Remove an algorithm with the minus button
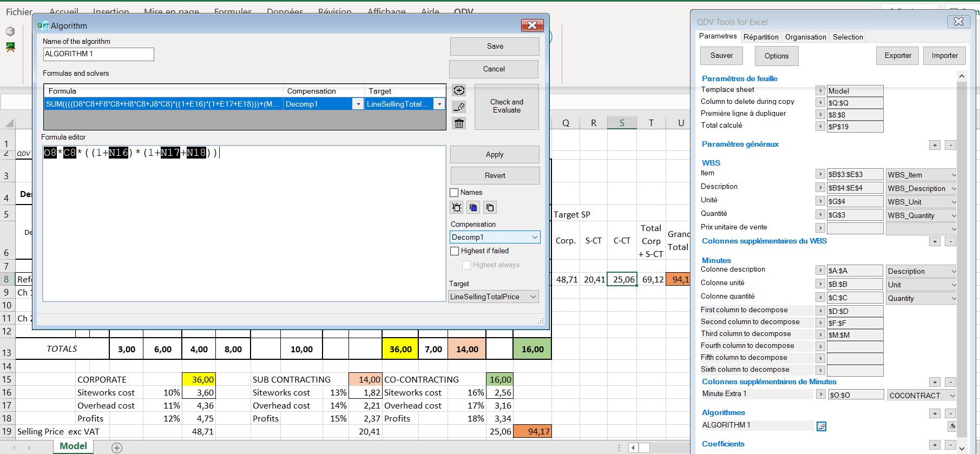 point(950,413)
